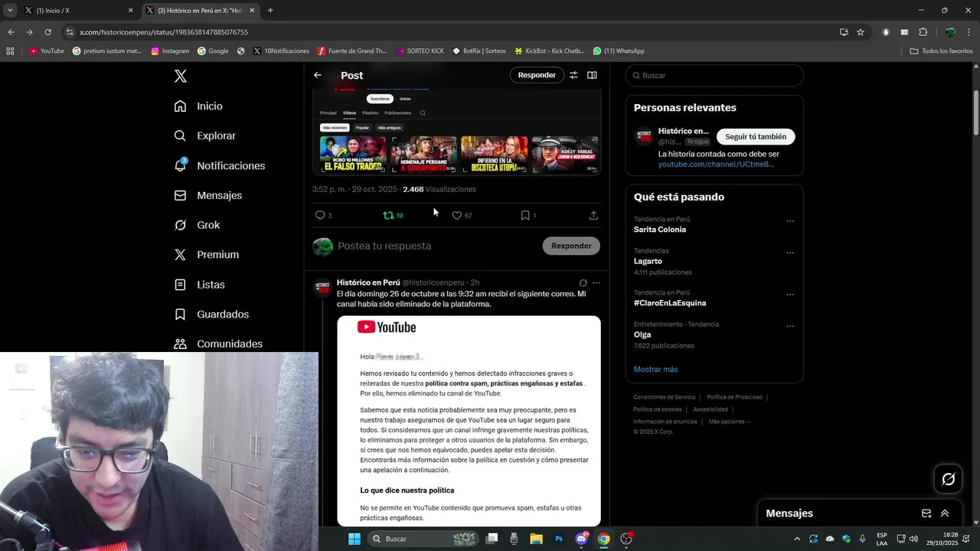Open Chrome extensions puzzle icon
The width and height of the screenshot is (980, 551).
pyautogui.click(x=923, y=32)
